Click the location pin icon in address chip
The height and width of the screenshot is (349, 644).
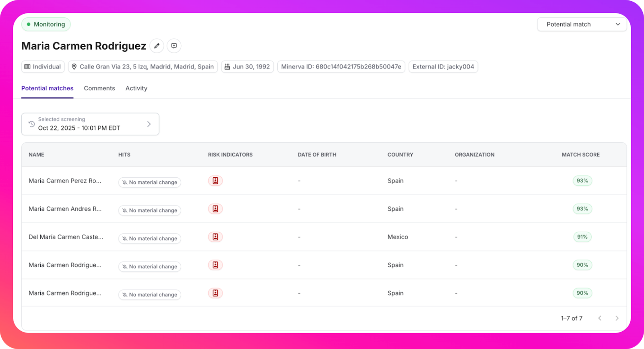[74, 67]
